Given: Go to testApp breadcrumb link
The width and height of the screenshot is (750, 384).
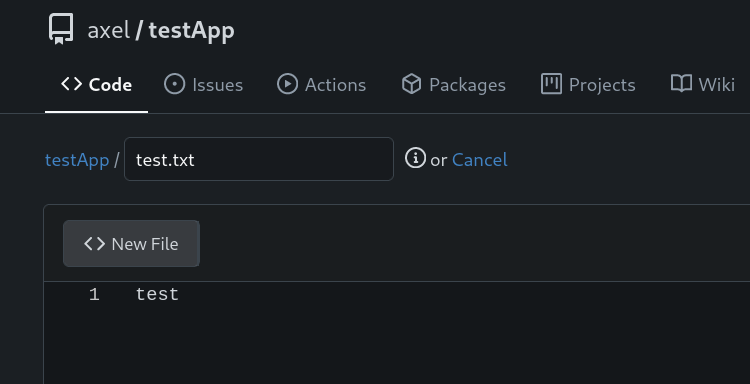Looking at the screenshot, I should pos(77,160).
